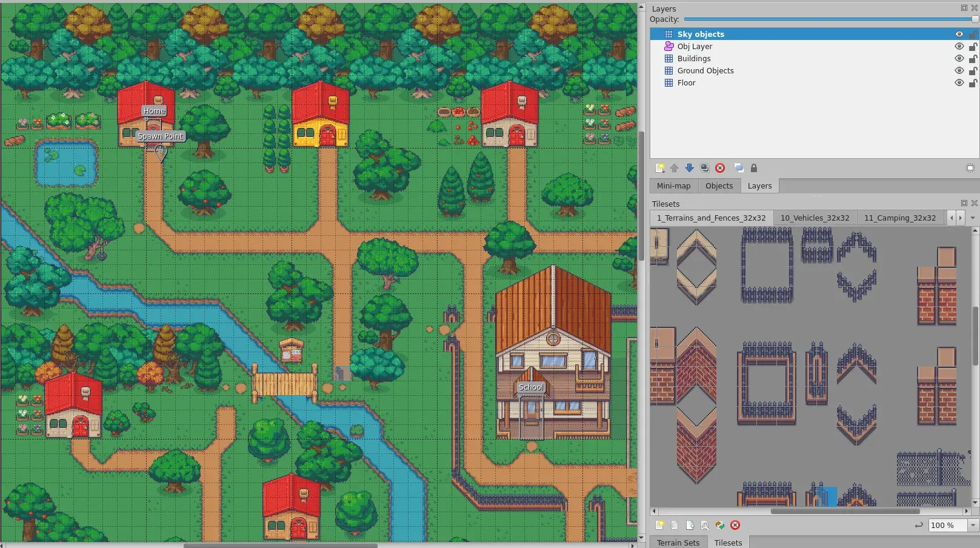
Task: Click the New Layer icon in Layers panel
Action: (660, 168)
